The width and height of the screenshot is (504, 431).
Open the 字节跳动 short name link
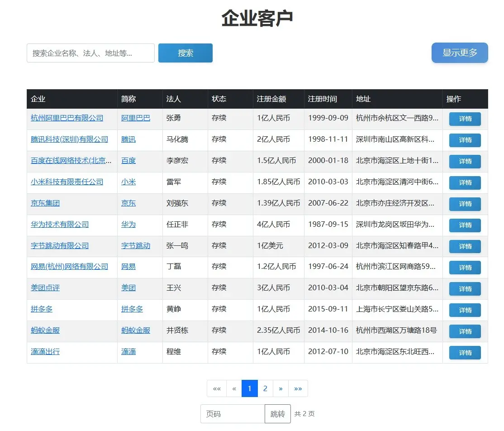click(136, 245)
